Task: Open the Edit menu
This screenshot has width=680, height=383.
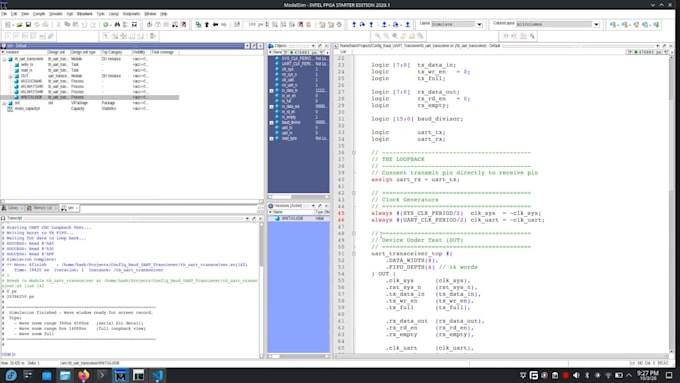Action: (x=14, y=14)
